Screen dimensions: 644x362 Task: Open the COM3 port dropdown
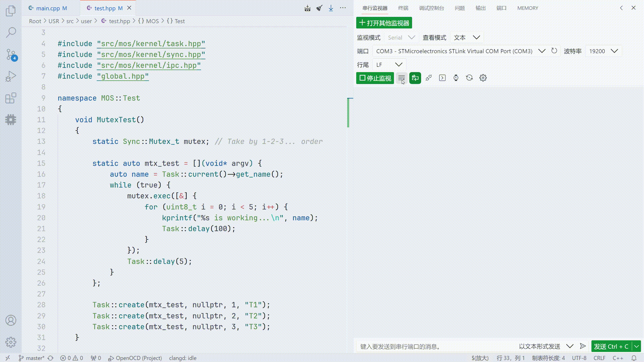[542, 51]
